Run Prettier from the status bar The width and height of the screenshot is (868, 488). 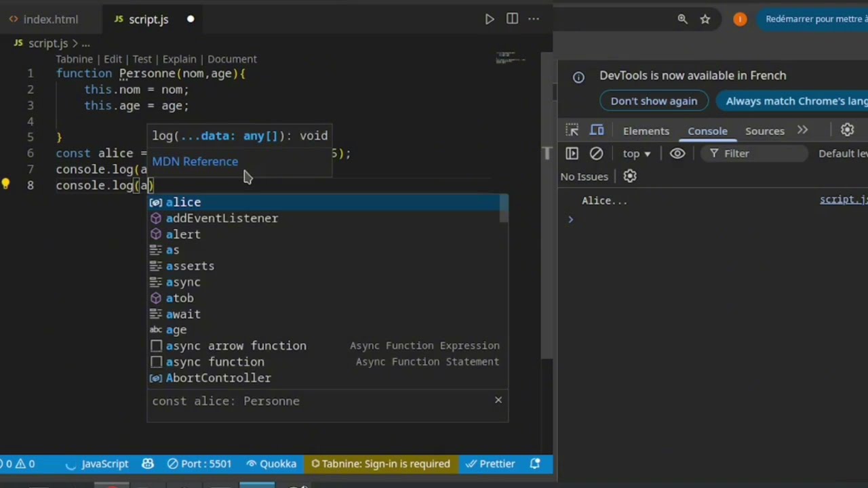click(x=490, y=464)
